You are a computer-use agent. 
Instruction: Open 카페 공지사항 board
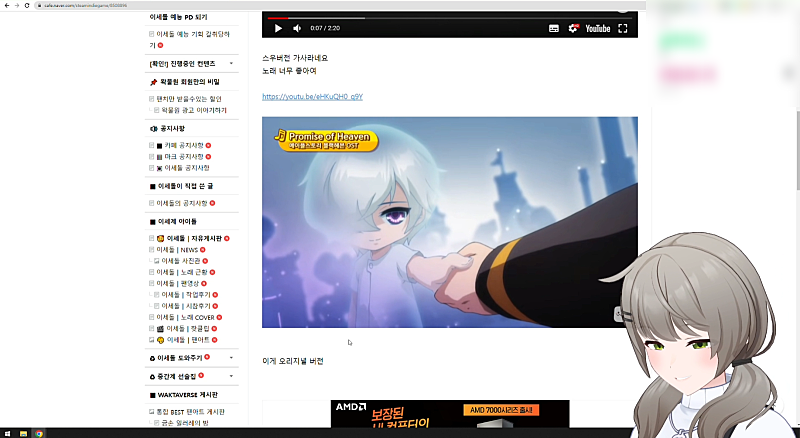(x=184, y=145)
